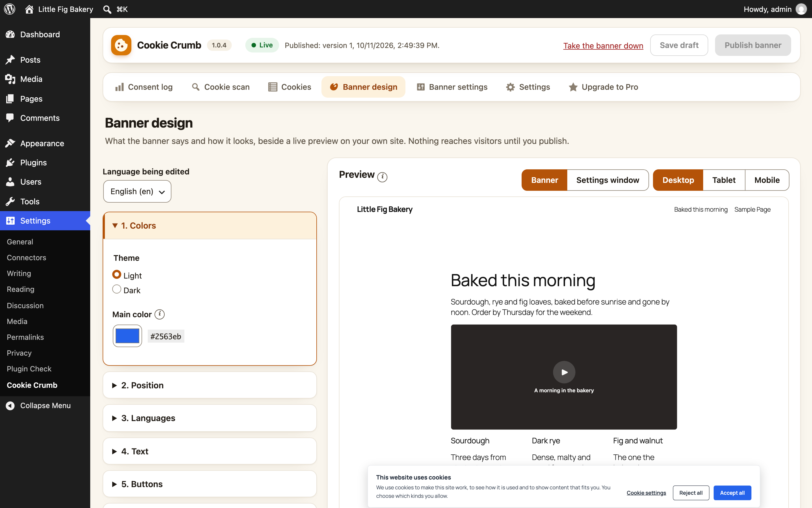The width and height of the screenshot is (812, 508).
Task: Click the Banner settings sliders icon
Action: click(420, 87)
